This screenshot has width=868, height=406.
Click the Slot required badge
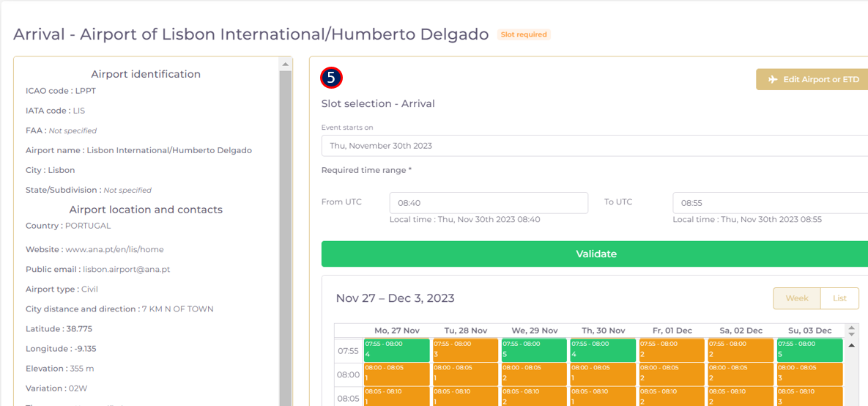[x=524, y=34]
